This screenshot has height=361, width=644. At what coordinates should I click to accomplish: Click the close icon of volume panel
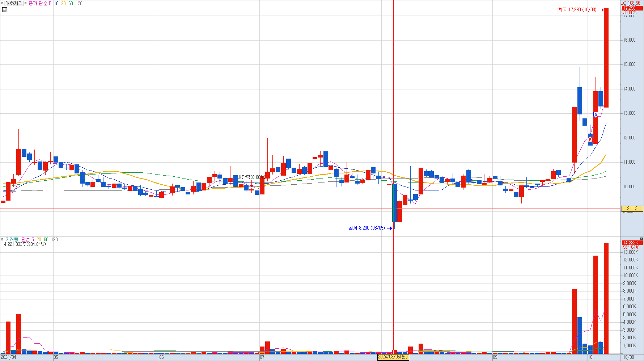pos(641,239)
